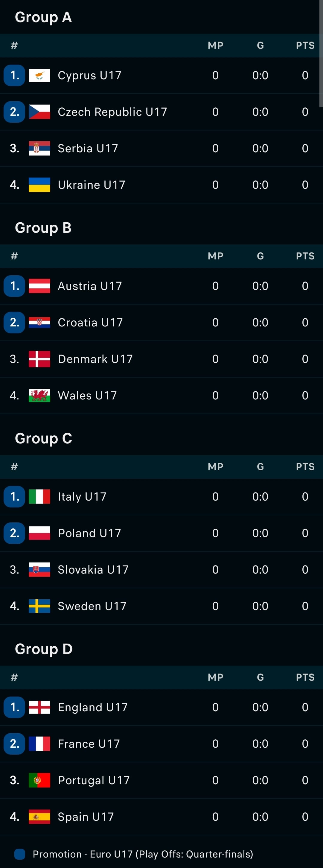The width and height of the screenshot is (323, 868).
Task: Click the Serbia flag icon
Action: [39, 148]
